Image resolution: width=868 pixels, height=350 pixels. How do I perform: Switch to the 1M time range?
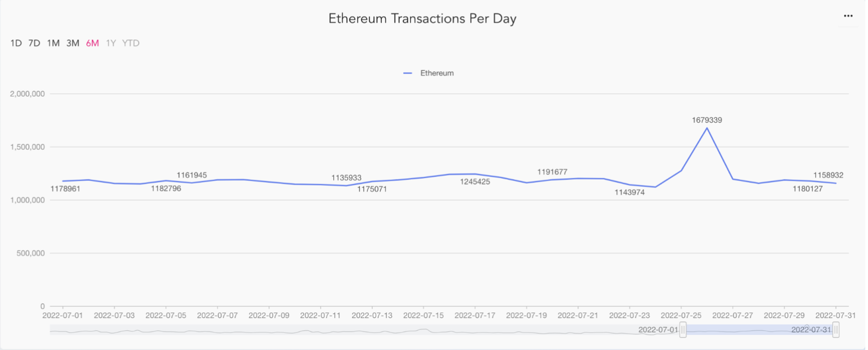tap(53, 43)
